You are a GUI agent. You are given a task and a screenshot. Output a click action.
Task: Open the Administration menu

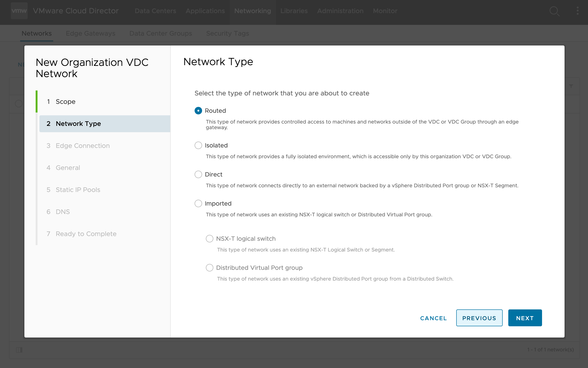point(340,11)
